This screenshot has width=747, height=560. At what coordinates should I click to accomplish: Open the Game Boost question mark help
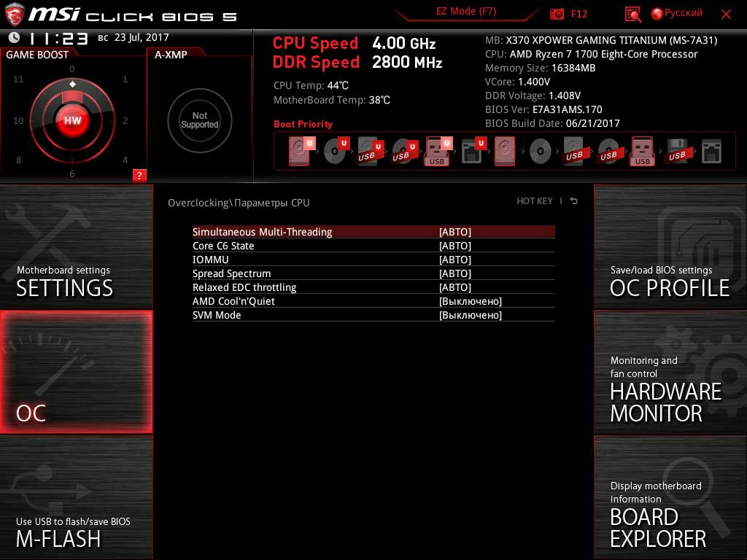tap(139, 175)
